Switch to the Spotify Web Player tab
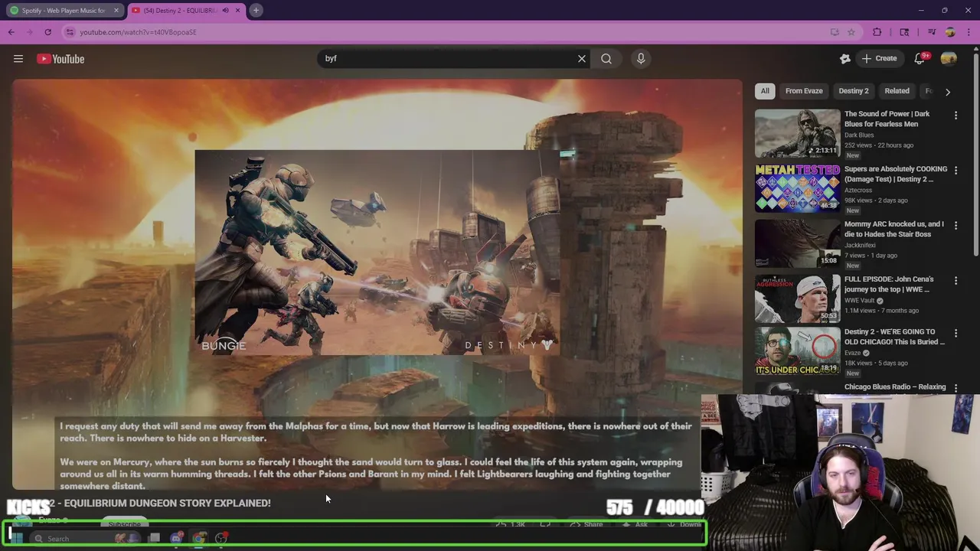This screenshot has width=980, height=551. (x=63, y=11)
